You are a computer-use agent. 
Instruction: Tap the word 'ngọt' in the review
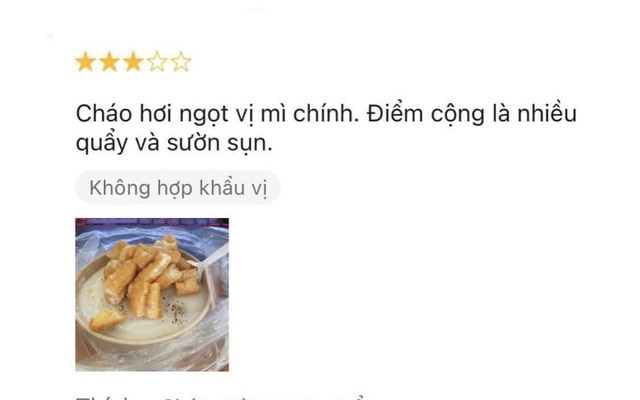(203, 115)
